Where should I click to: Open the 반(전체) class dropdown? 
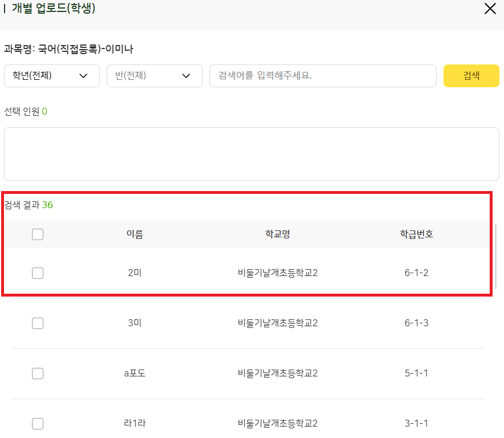pos(154,76)
